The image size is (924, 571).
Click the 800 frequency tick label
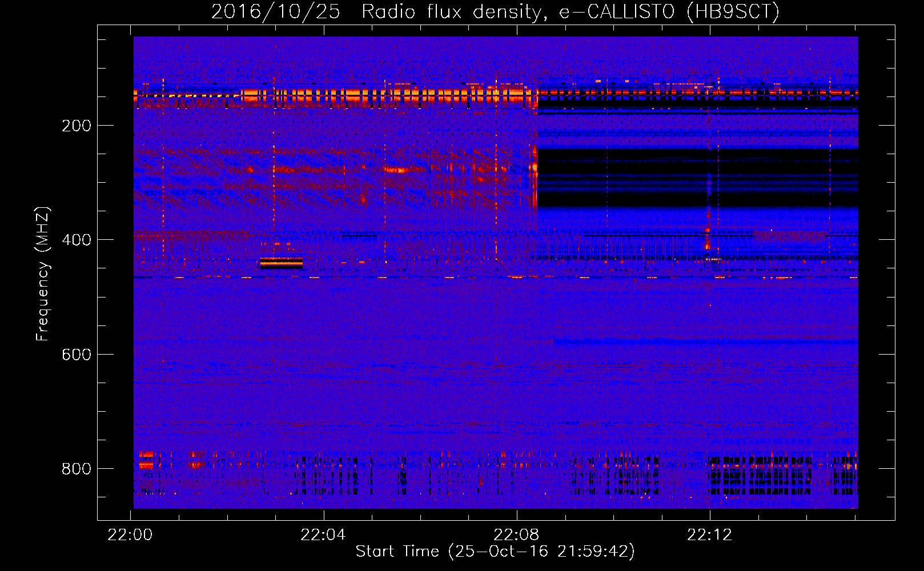pos(77,469)
